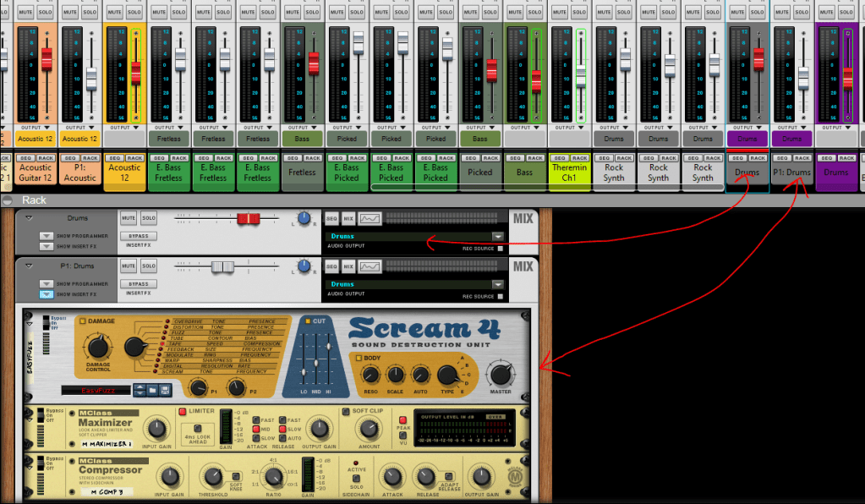Screen dimensions: 865x504
Task: Select the Acoustic Guitar 12 mixer channel
Action: pyautogui.click(x=36, y=173)
